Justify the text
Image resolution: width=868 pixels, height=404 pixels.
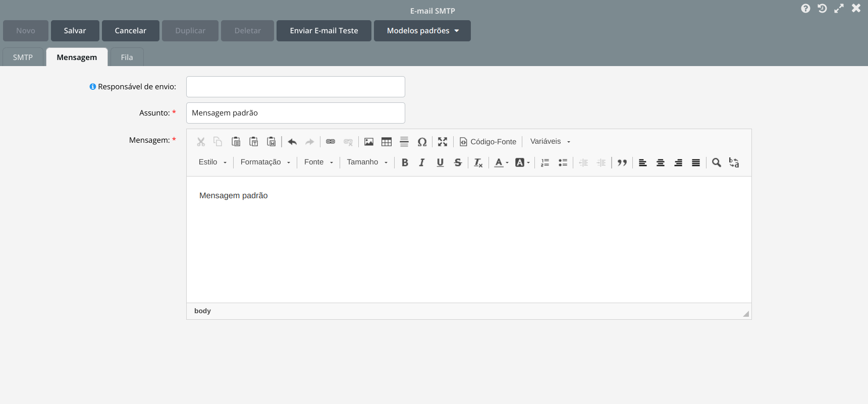click(x=696, y=162)
